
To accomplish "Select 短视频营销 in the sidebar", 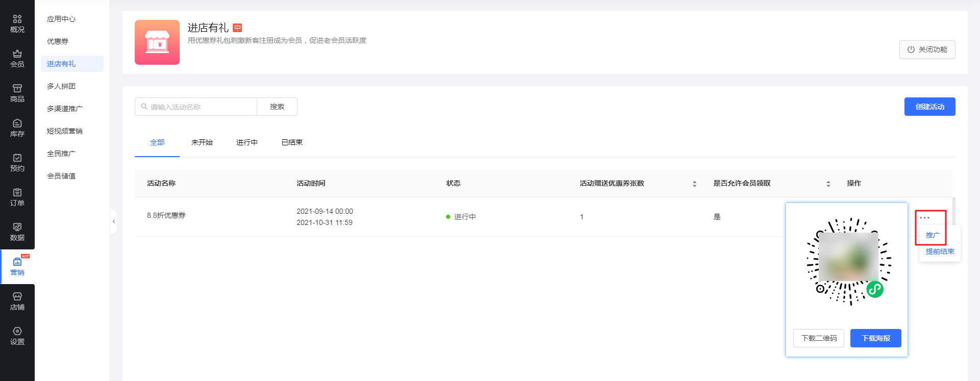I will pos(65,131).
